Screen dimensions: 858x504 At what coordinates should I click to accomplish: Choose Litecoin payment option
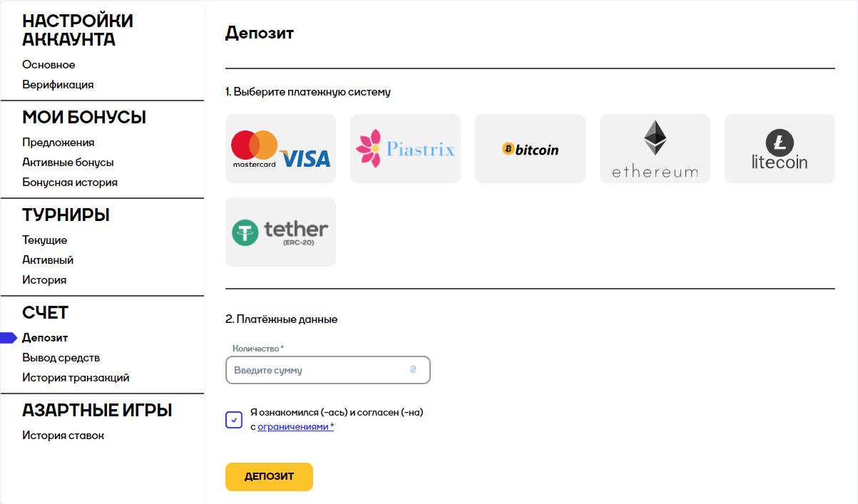(780, 149)
